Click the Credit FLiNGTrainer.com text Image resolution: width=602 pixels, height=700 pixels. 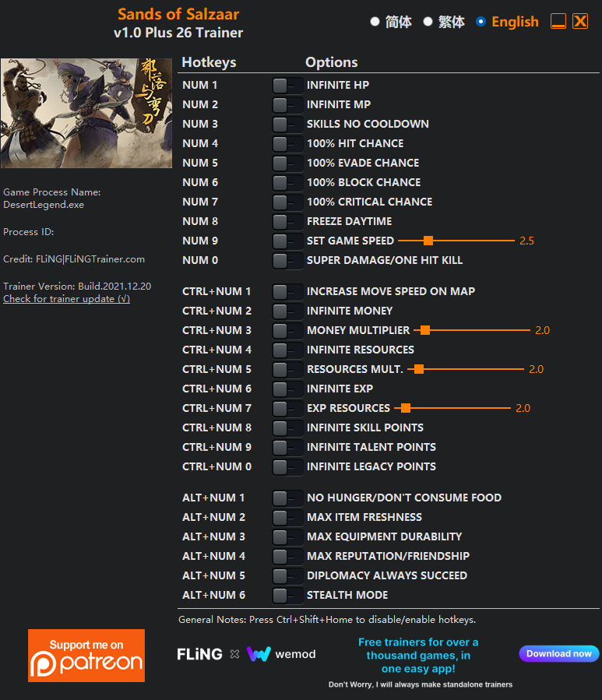(74, 259)
